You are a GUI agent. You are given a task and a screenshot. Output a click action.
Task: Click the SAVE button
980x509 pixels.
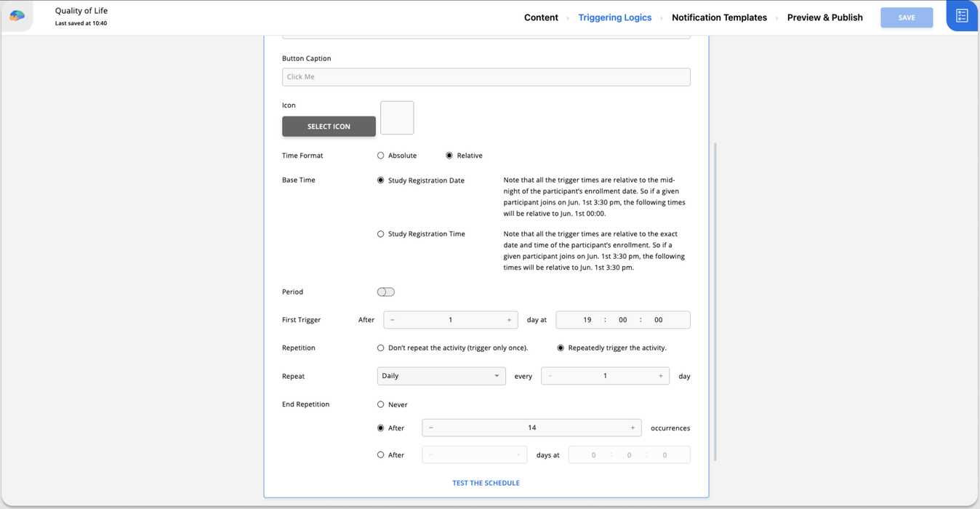[906, 17]
